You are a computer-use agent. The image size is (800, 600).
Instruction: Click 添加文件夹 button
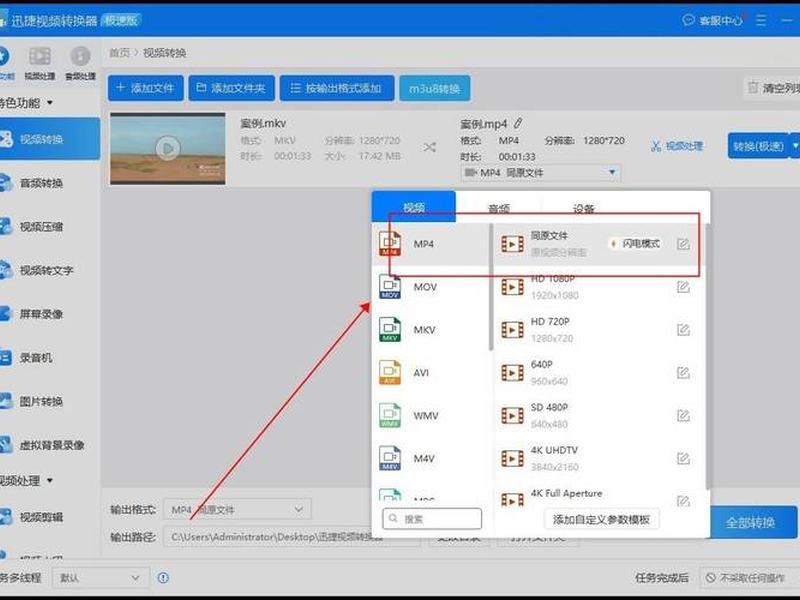click(232, 88)
